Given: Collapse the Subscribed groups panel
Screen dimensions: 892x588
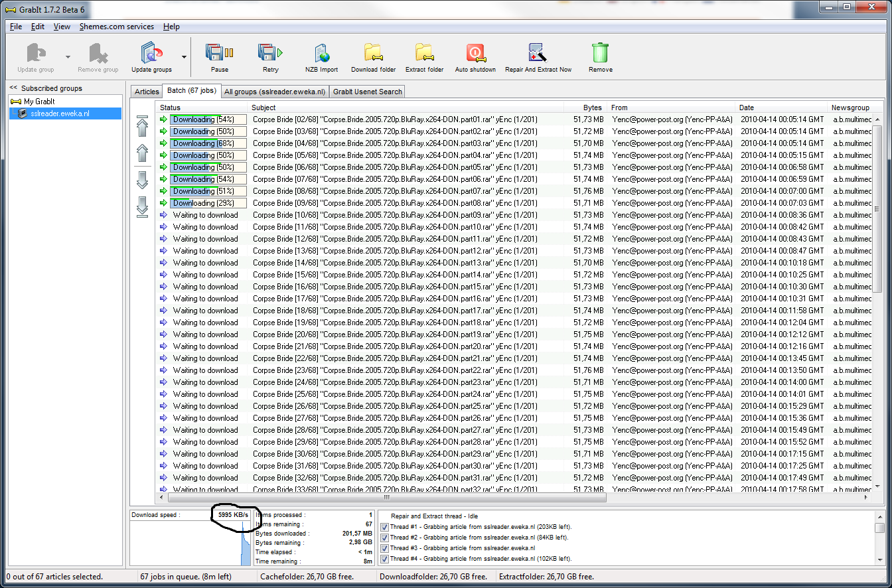Looking at the screenshot, I should tap(13, 88).
